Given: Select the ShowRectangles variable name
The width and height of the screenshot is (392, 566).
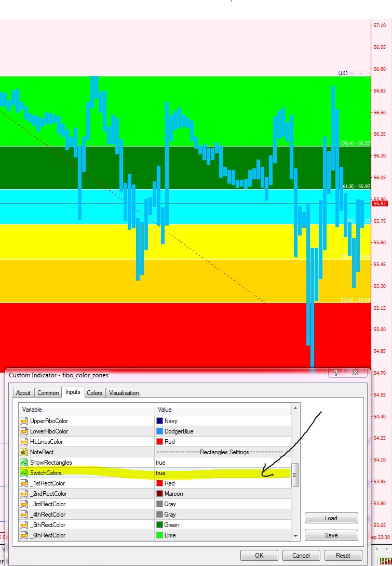Looking at the screenshot, I should point(51,463).
